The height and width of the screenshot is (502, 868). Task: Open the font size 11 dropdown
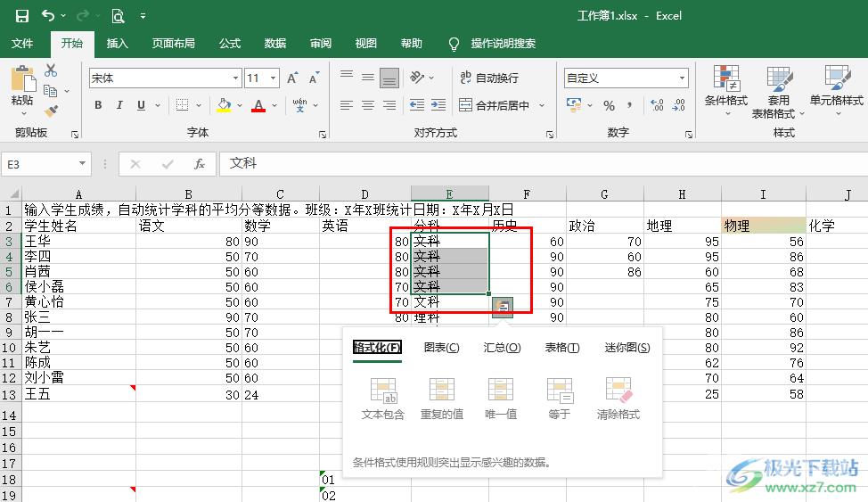point(273,78)
